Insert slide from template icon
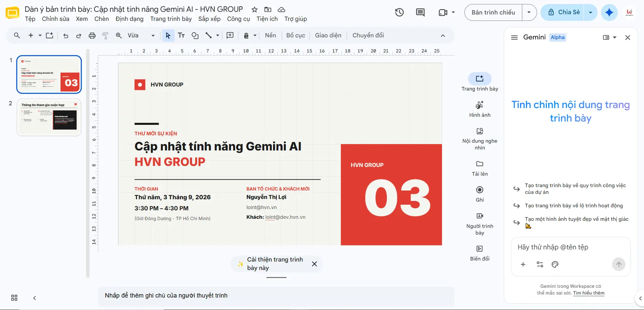This screenshot has height=310, width=644. 49,35
